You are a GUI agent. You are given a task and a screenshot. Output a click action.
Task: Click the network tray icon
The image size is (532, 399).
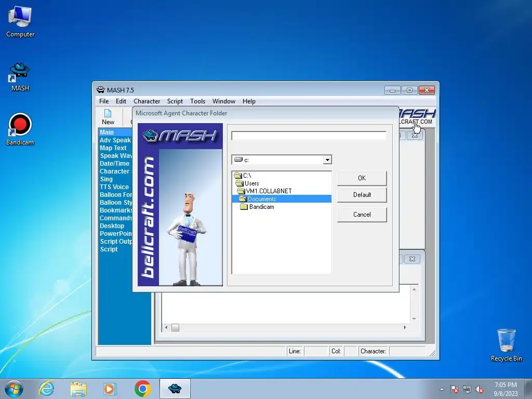(x=467, y=390)
